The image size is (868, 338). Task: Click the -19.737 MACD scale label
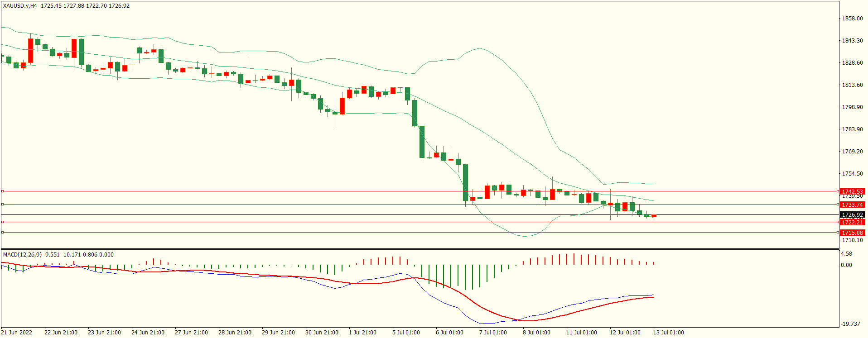coord(850,324)
